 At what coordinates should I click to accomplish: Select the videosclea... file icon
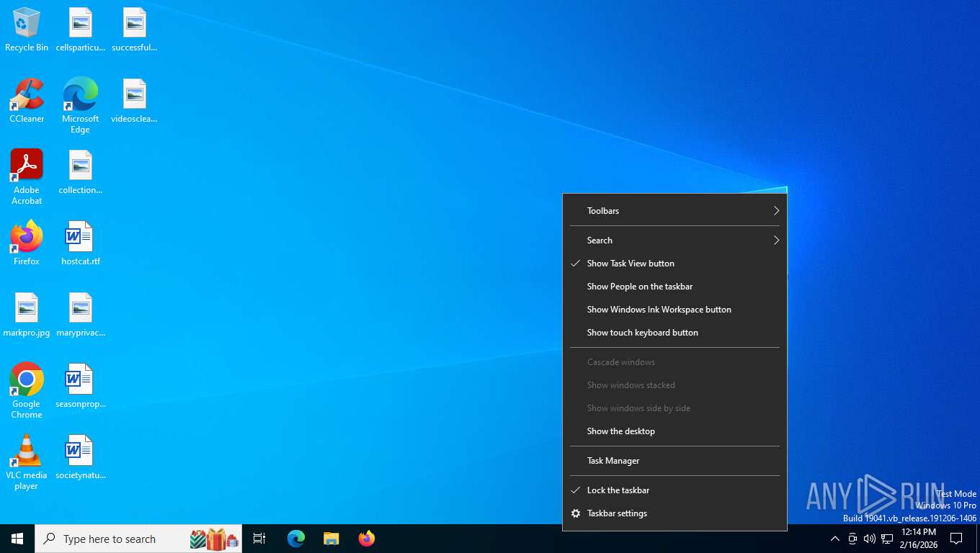pyautogui.click(x=135, y=101)
